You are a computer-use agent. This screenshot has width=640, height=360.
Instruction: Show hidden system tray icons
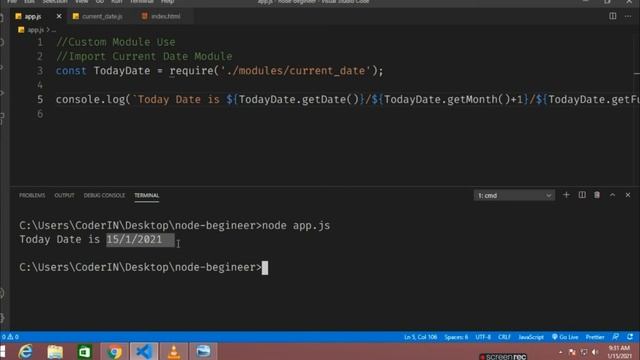560,352
